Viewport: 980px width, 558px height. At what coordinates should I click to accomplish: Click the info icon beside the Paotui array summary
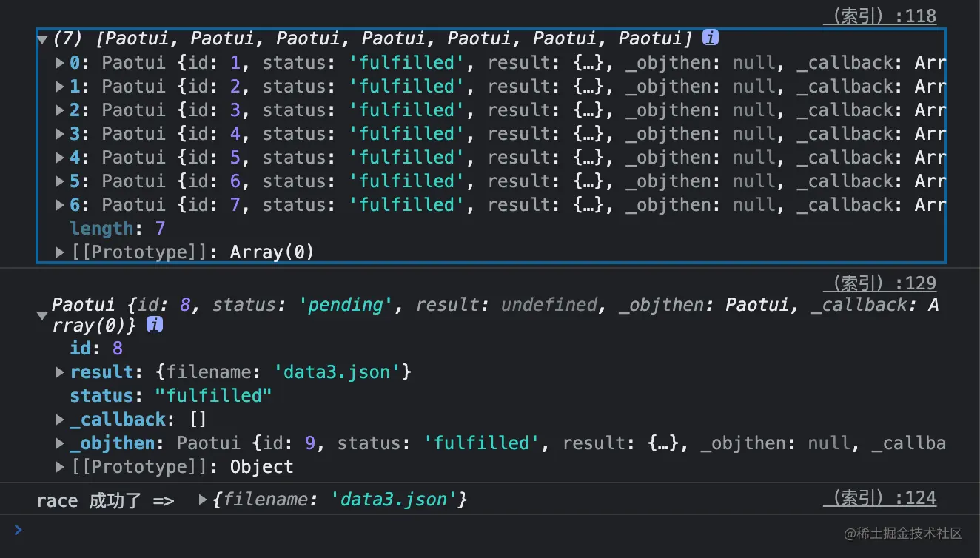tap(711, 38)
